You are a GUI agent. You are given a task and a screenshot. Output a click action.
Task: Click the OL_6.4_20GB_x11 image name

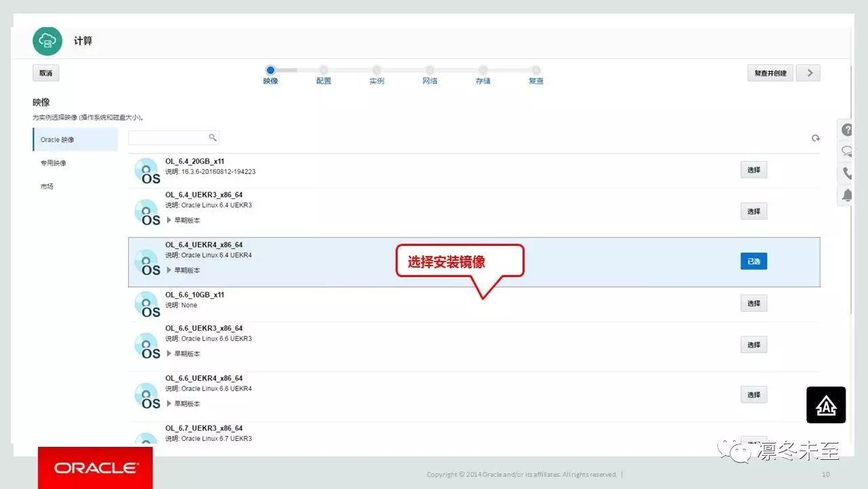[195, 162]
